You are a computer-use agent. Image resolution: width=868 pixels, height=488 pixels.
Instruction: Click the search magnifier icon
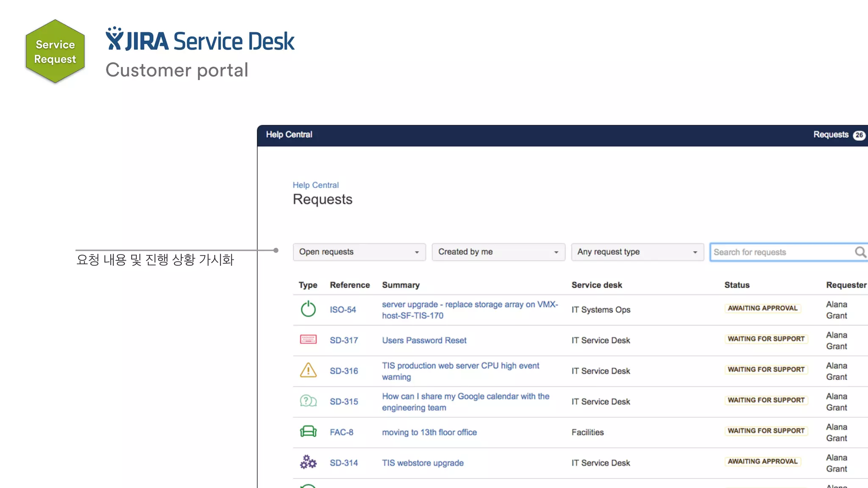(x=860, y=252)
